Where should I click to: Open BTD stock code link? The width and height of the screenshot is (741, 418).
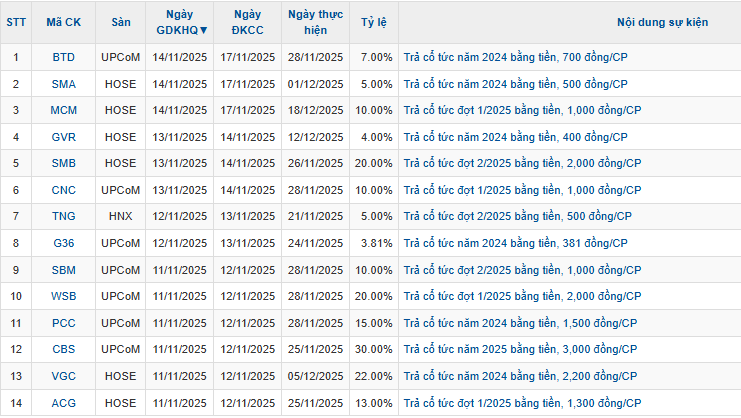pos(63,57)
